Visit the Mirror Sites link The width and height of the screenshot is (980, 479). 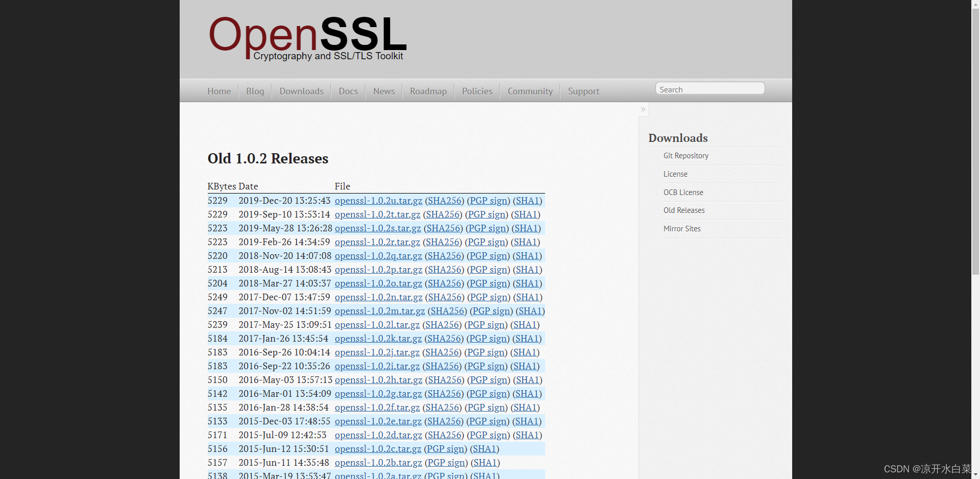pyautogui.click(x=682, y=229)
